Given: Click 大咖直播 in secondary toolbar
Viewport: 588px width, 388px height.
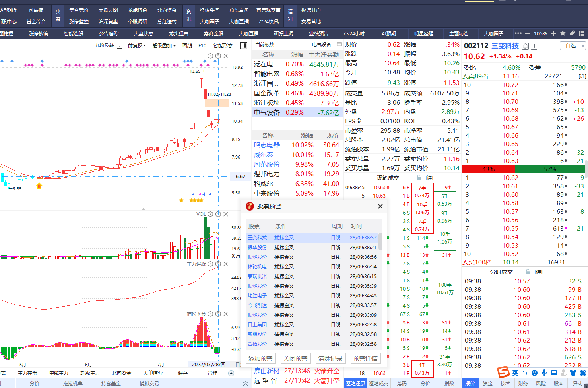Looking at the screenshot, I should click(x=249, y=34).
